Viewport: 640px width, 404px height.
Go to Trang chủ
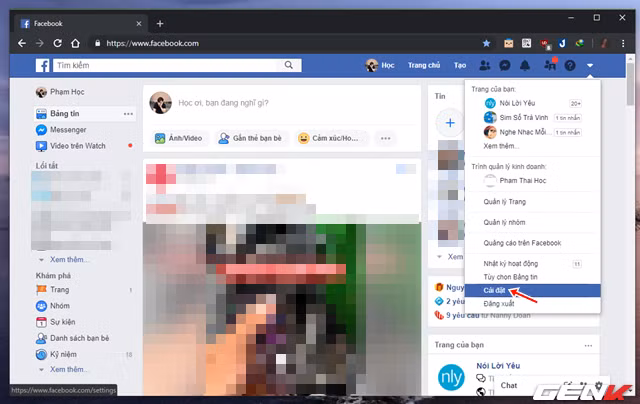pos(424,65)
